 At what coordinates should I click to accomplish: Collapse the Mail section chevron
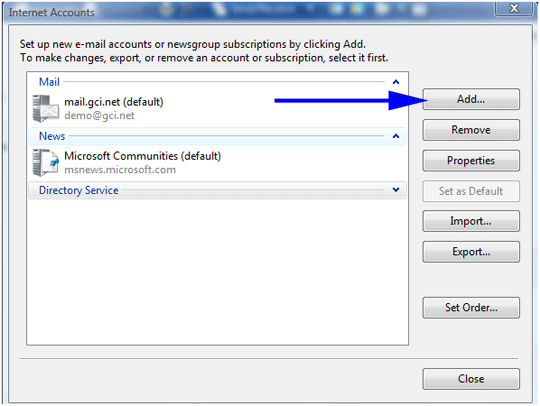[x=396, y=82]
